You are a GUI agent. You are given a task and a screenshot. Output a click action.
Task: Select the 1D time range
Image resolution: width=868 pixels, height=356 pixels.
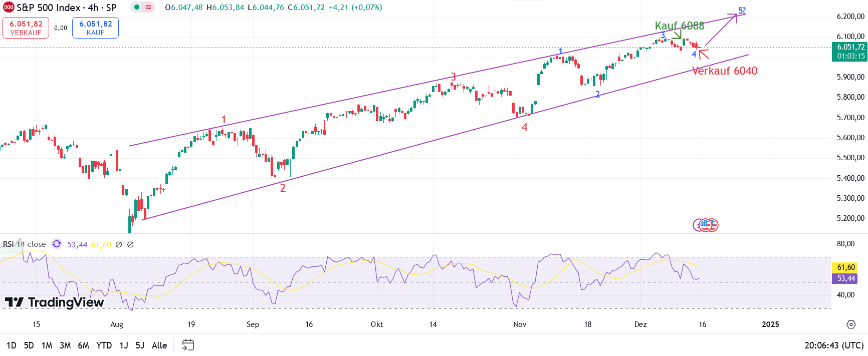pos(11,345)
